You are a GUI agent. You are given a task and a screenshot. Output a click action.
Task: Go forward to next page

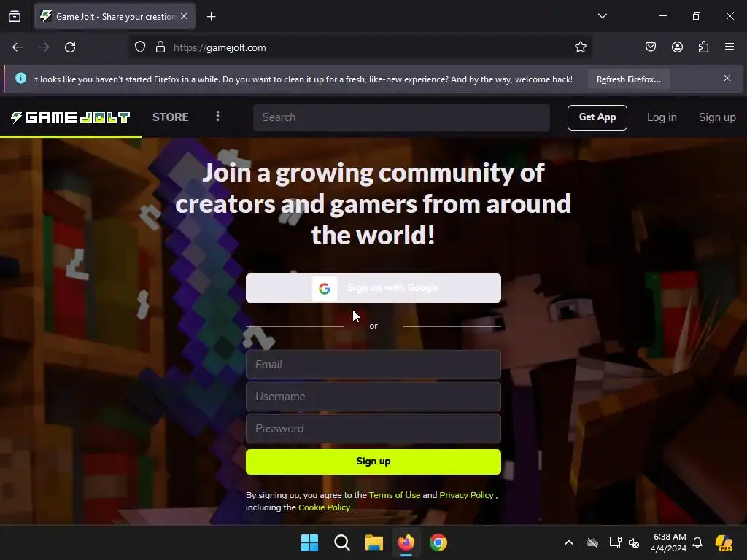tap(44, 47)
